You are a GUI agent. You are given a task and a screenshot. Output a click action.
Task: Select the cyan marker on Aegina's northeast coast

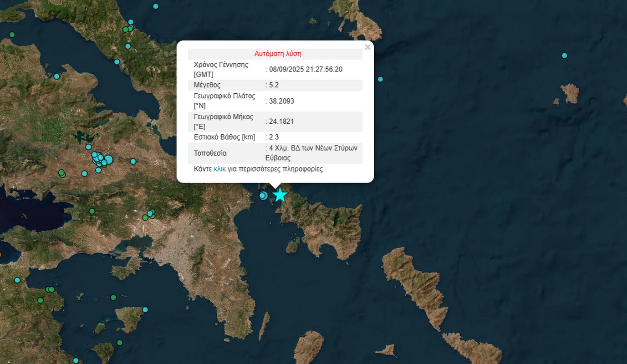(145, 309)
